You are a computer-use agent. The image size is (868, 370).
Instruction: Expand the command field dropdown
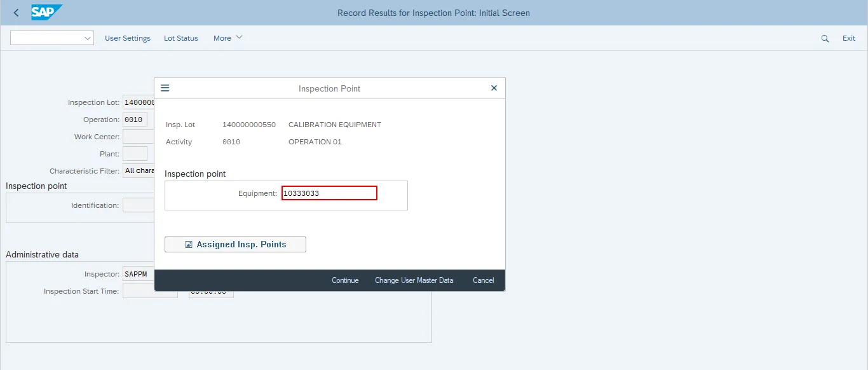tap(88, 38)
